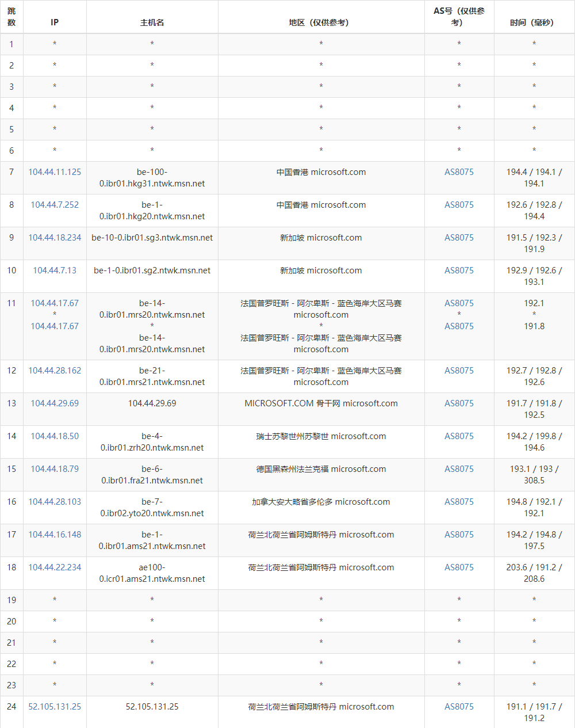The width and height of the screenshot is (575, 728).
Task: Click the 地区（仅供参考）column header
Action: pyautogui.click(x=321, y=22)
